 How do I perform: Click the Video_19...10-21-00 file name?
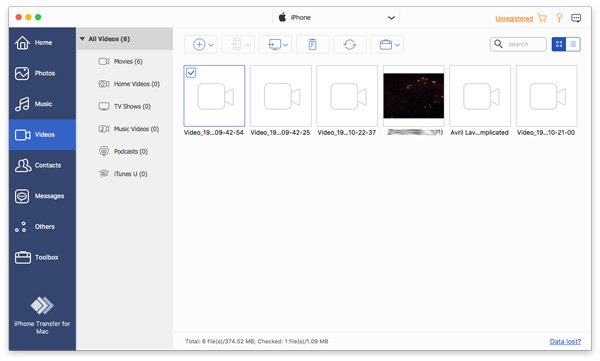pos(546,132)
